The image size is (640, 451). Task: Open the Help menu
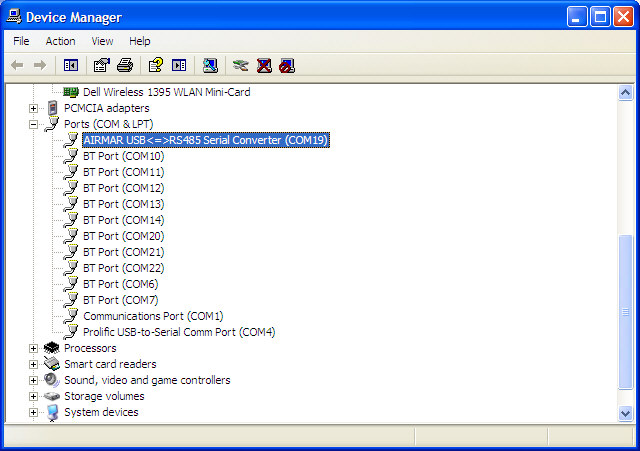(140, 41)
